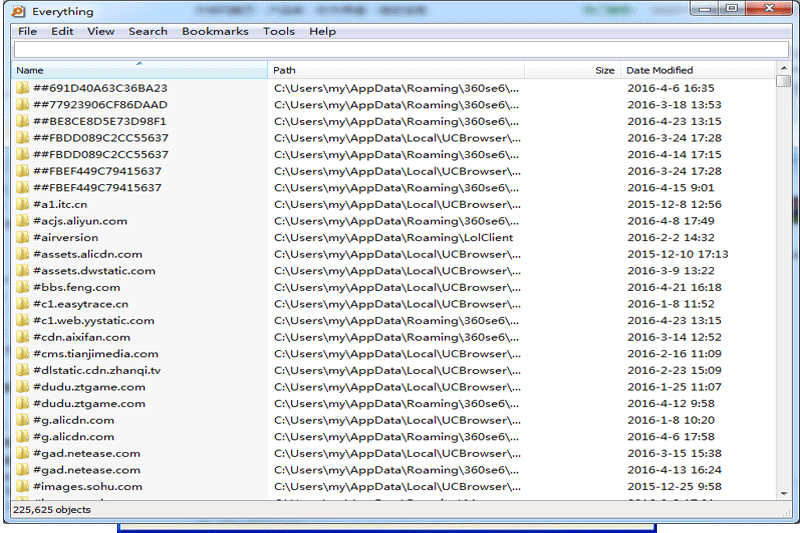Click date 2016-4-8 17:49

click(670, 221)
